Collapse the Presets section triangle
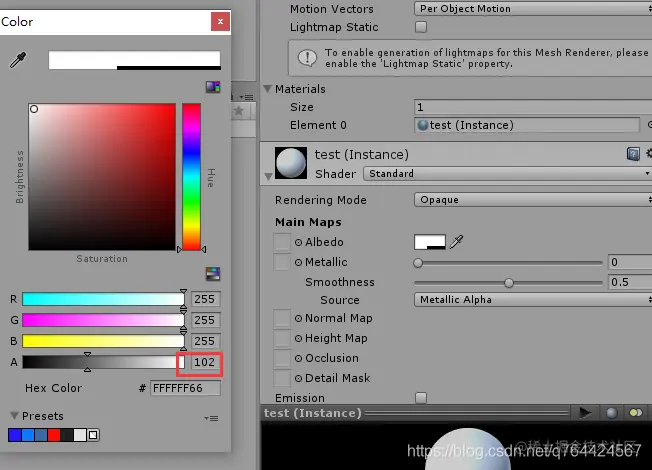Viewport: 652px width, 470px height. 15,416
